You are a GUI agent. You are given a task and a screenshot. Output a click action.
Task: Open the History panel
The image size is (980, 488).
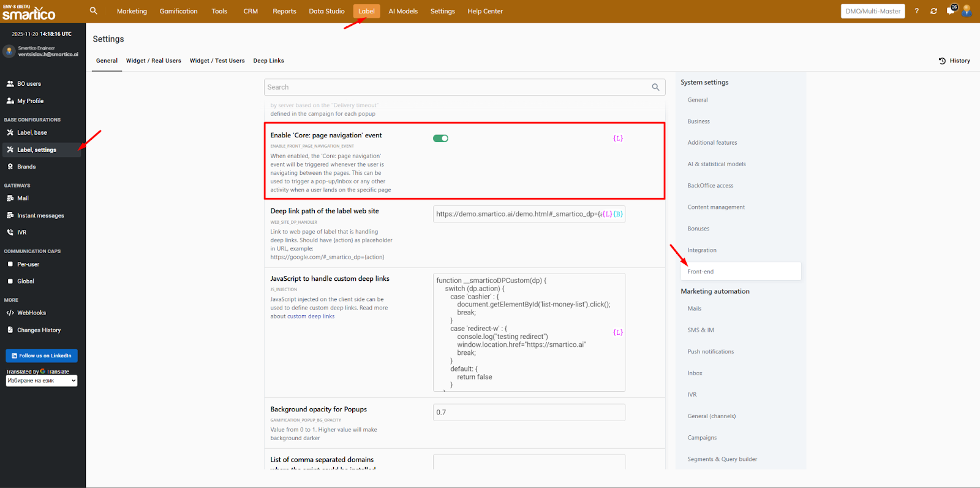[x=954, y=61]
